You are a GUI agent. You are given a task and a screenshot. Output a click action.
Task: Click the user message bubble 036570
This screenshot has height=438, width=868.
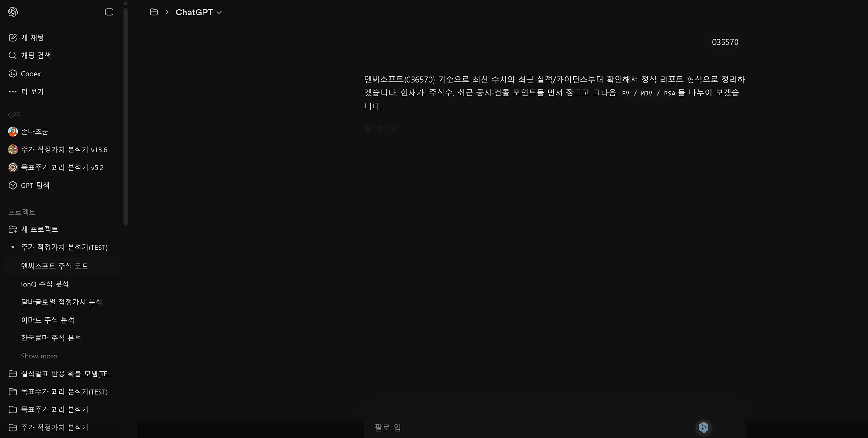tap(725, 42)
